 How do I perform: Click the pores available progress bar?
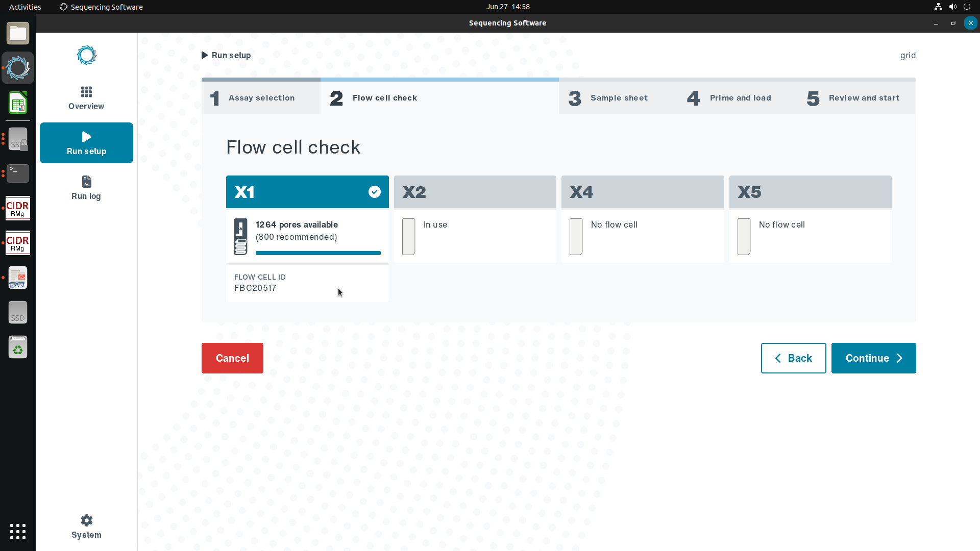click(318, 253)
